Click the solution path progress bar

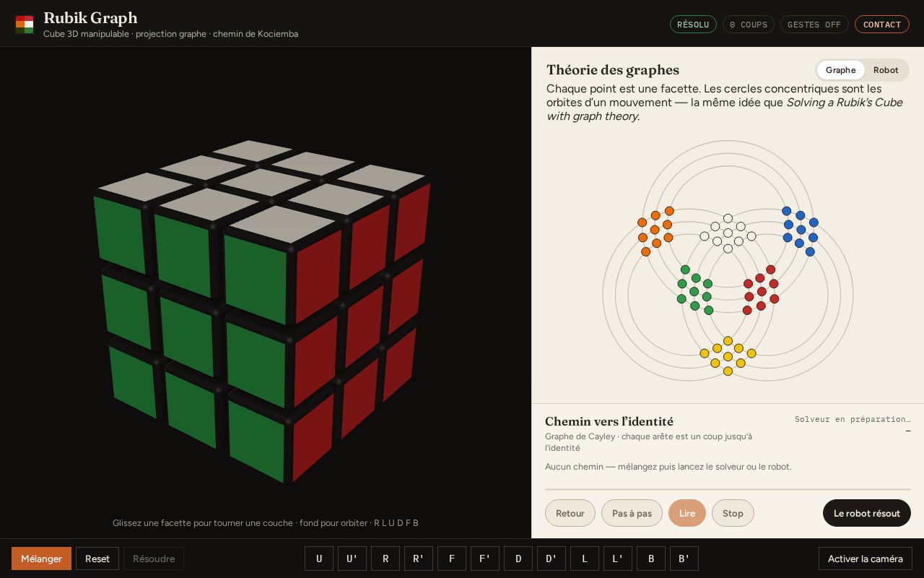click(728, 489)
